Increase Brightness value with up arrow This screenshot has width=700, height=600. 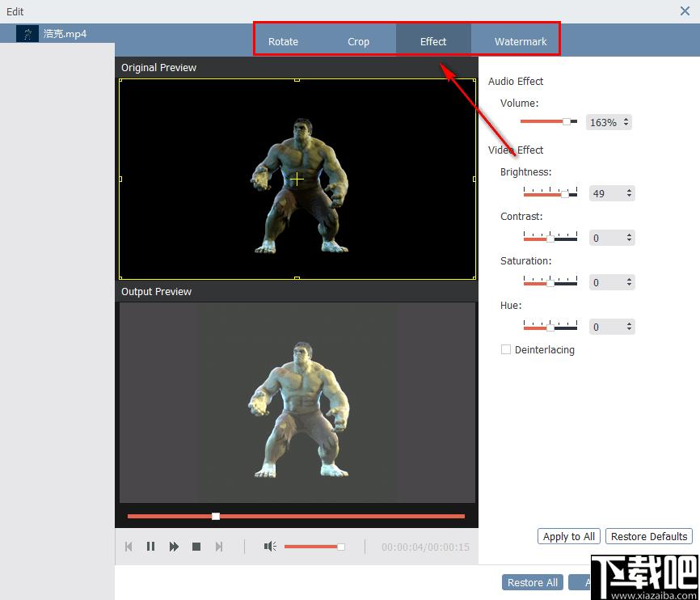click(x=629, y=190)
